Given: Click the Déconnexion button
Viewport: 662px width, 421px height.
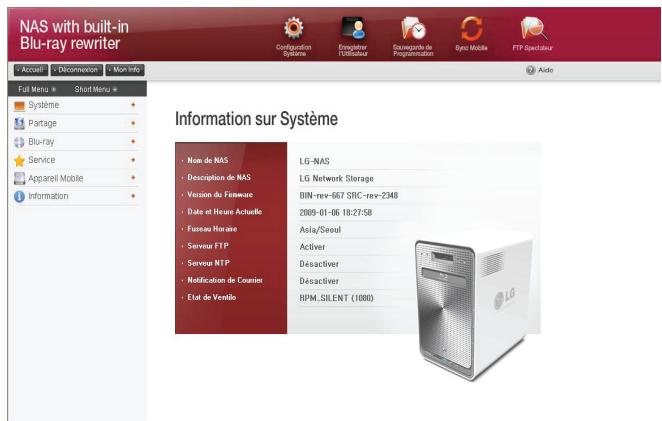Looking at the screenshot, I should coord(76,70).
